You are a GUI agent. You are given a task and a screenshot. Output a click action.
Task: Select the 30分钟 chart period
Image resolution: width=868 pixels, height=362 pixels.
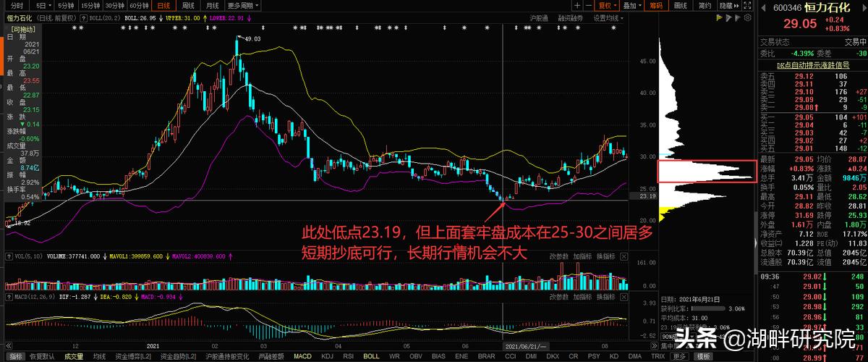point(115,5)
